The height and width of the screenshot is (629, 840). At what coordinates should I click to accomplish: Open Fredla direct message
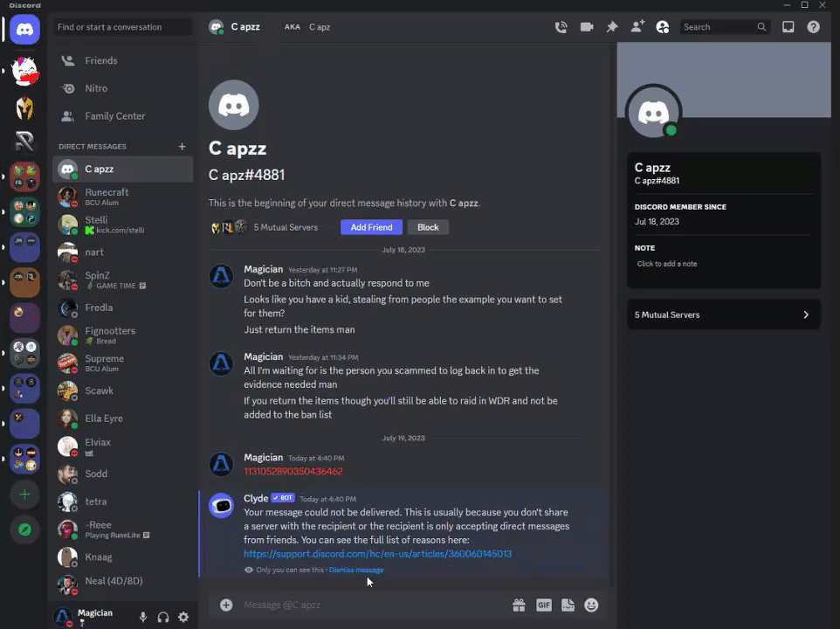pos(123,308)
